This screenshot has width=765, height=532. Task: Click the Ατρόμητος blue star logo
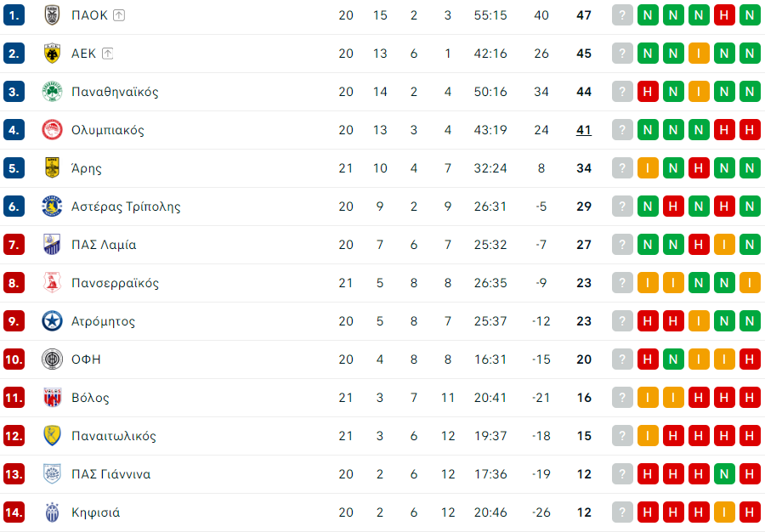click(x=52, y=321)
